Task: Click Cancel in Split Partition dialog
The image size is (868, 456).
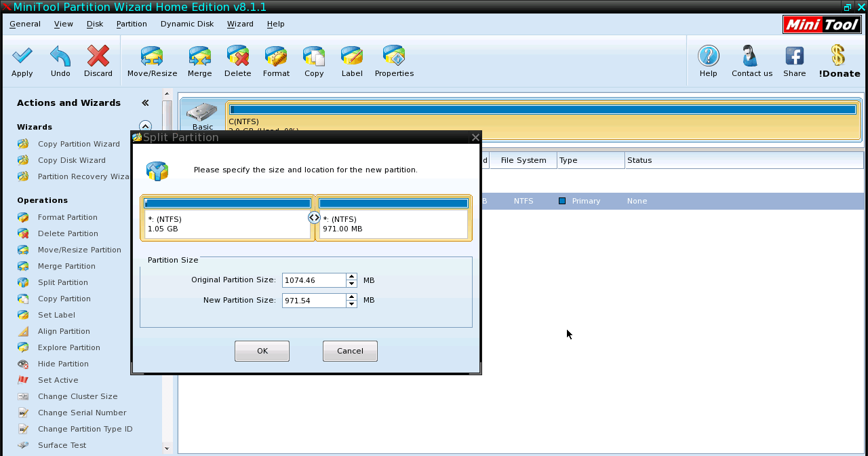Action: click(x=350, y=351)
